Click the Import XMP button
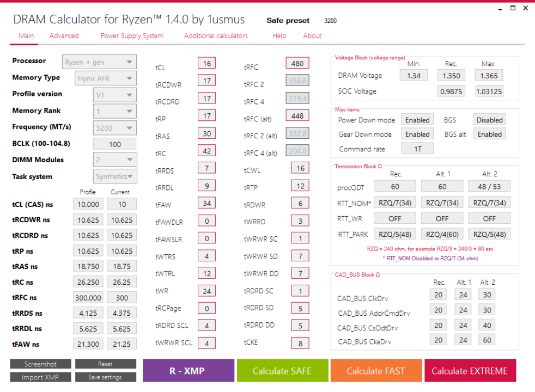The height and width of the screenshot is (392, 535). [41, 377]
